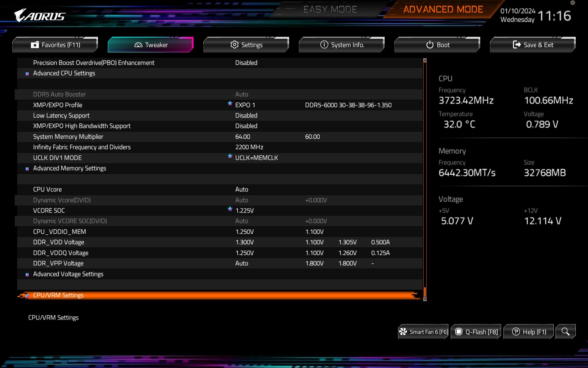Click the gear icon in the top-right corner
This screenshot has height=368, width=588.
(x=573, y=3)
